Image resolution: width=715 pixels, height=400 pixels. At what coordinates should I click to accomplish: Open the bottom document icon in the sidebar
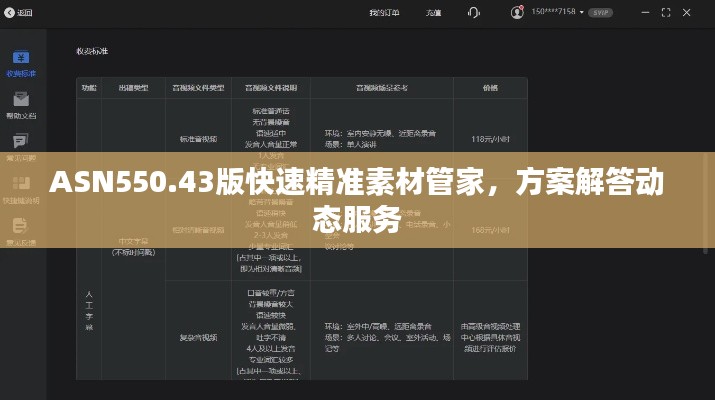click(x=20, y=226)
